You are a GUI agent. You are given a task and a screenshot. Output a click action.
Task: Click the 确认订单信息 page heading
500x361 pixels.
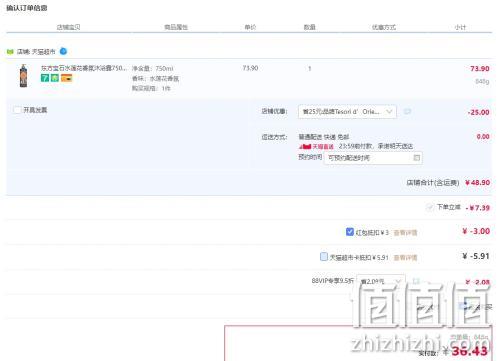coord(27,8)
